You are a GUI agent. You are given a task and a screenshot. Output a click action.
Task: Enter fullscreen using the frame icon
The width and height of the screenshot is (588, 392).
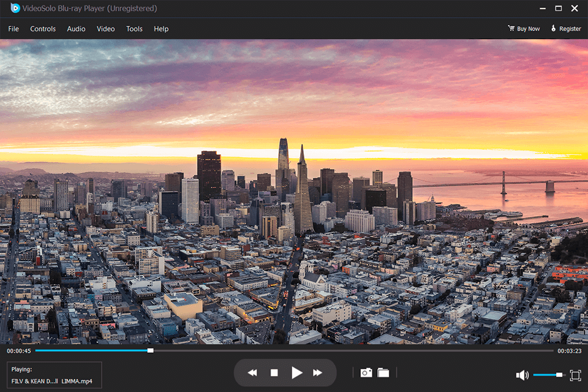[575, 374]
